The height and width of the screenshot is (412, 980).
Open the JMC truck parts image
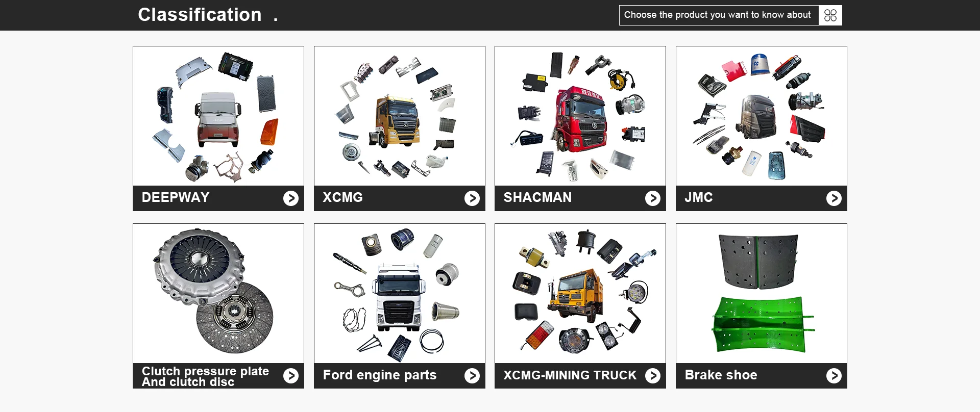tap(762, 116)
